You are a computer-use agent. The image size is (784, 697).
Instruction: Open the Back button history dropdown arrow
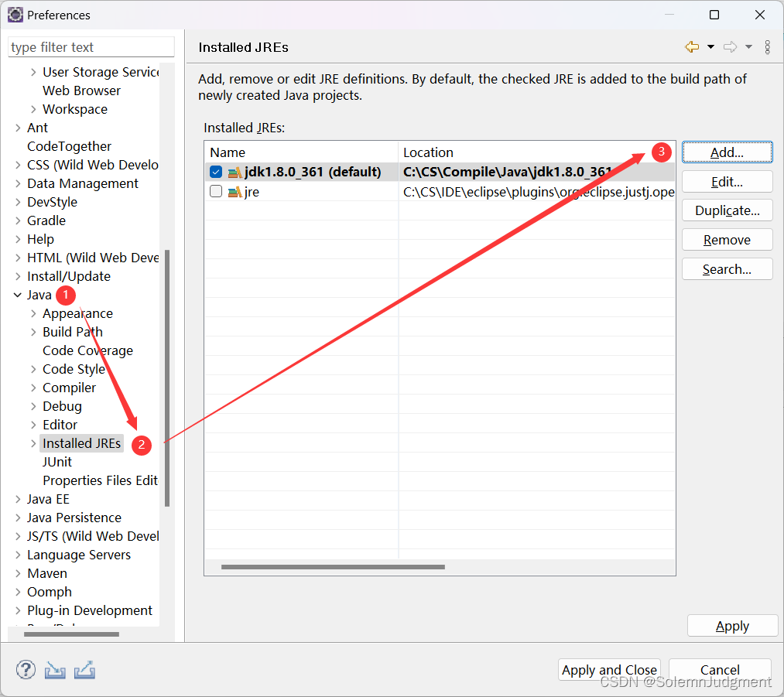(710, 46)
